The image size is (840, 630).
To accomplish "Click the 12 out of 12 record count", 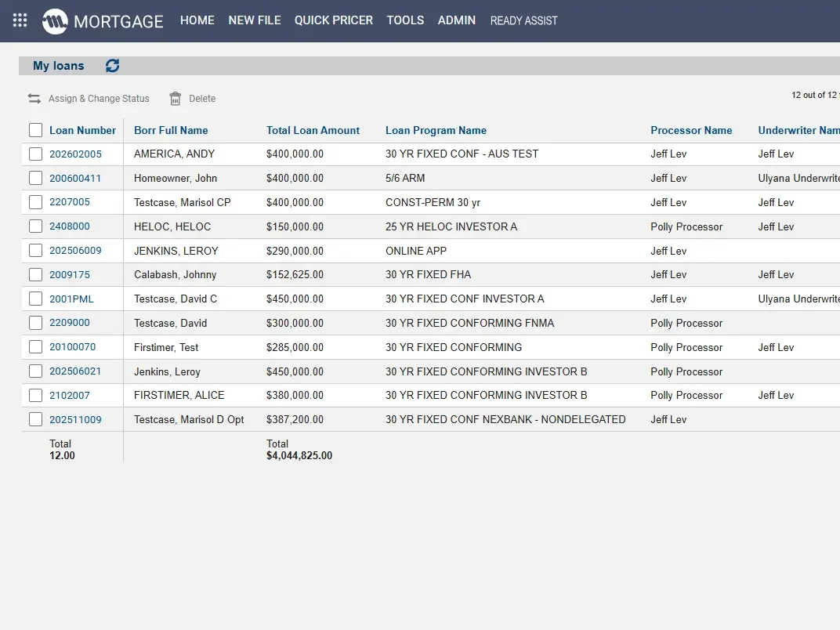I will [x=814, y=95].
